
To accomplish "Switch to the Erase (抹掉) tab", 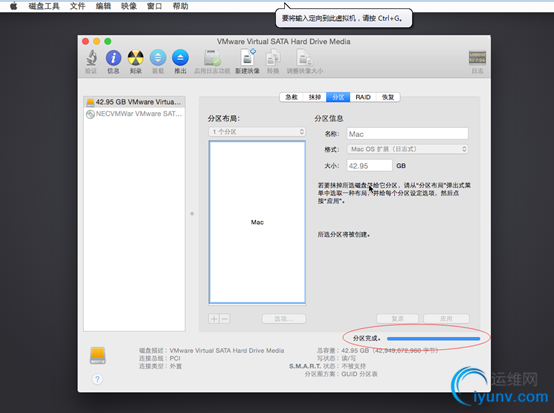I will coord(315,97).
